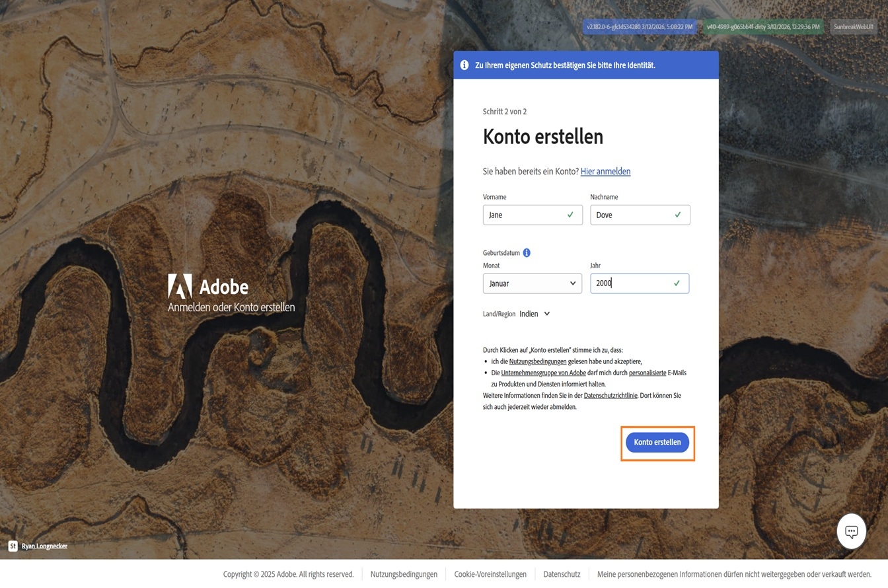Click the info icon in the blue banner

(465, 65)
